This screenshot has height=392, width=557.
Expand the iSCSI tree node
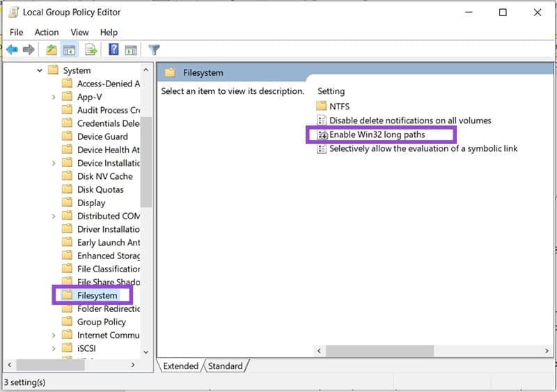(x=54, y=348)
